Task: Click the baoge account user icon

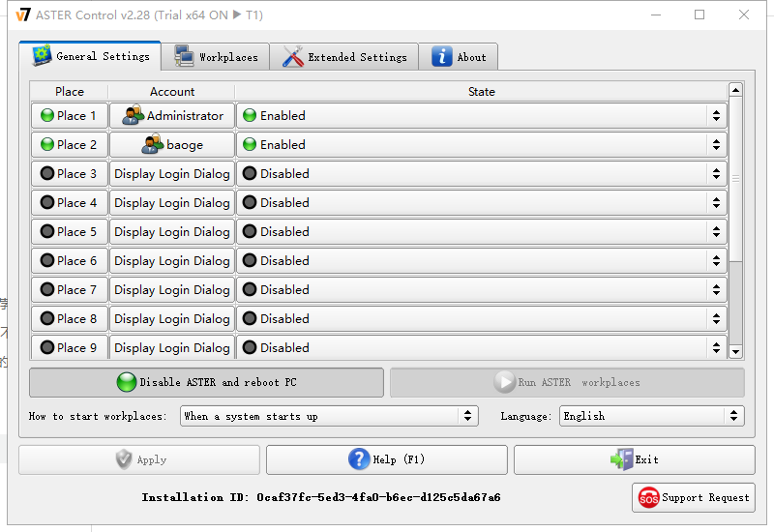Action: pyautogui.click(x=153, y=144)
